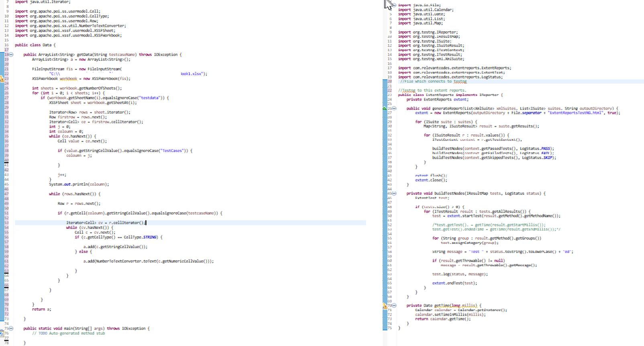Image resolution: width=644 pixels, height=346 pixels.
Task: Click the 'a.add(c.getStringCellValue());' line
Action: (115, 247)
